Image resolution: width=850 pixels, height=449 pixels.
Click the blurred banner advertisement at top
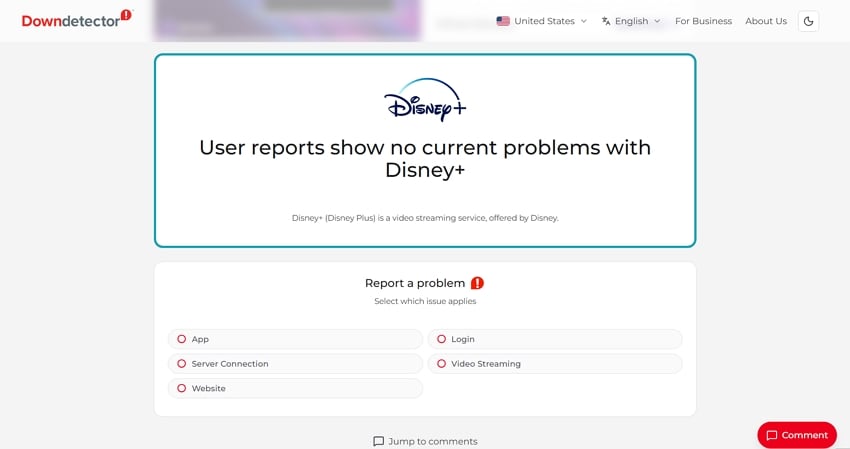coord(287,21)
